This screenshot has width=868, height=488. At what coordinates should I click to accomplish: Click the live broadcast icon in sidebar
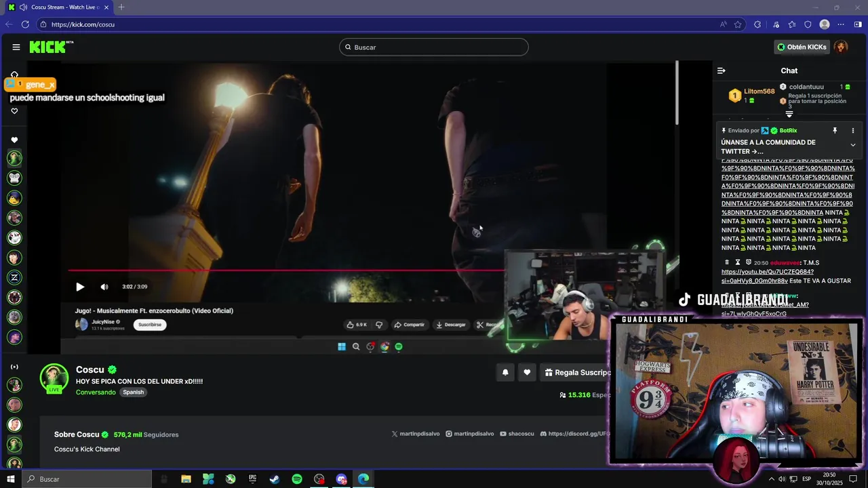(x=14, y=367)
